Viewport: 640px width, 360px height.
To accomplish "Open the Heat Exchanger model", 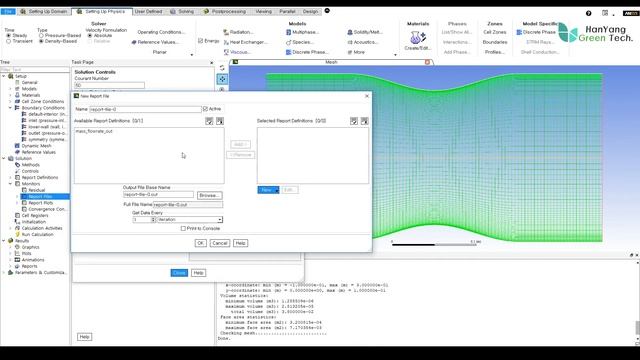I will (x=245, y=42).
